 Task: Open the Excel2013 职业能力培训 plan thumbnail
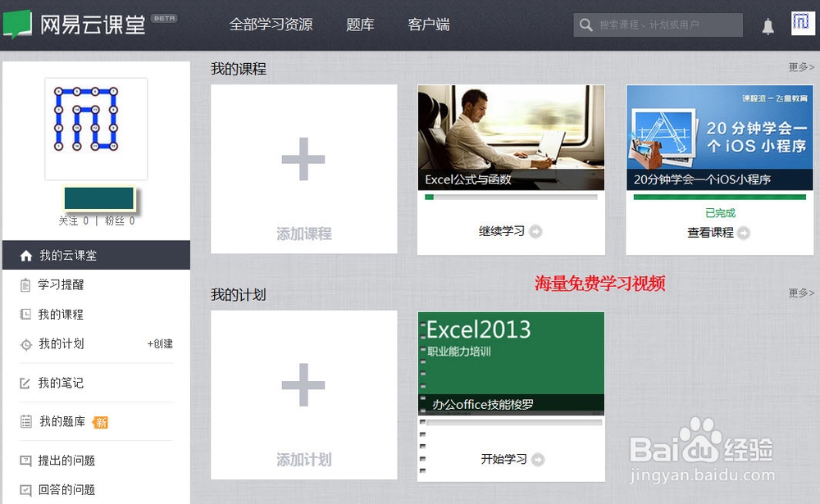(511, 363)
